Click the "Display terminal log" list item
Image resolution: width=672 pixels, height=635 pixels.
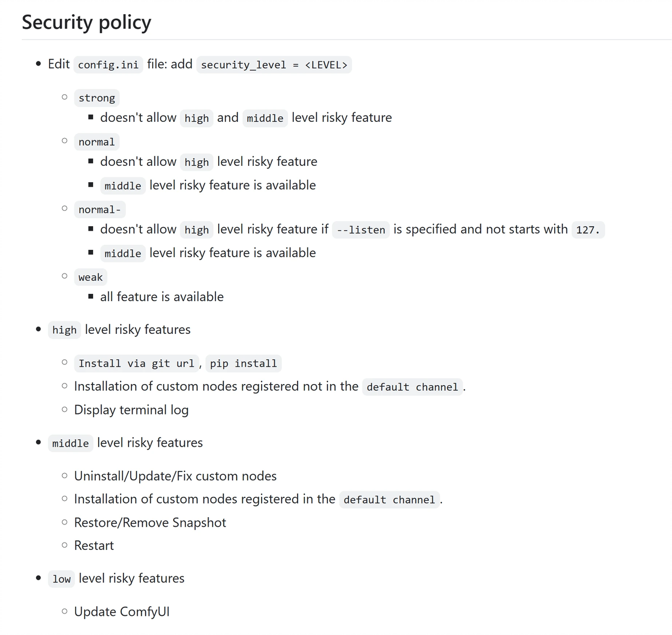131,410
